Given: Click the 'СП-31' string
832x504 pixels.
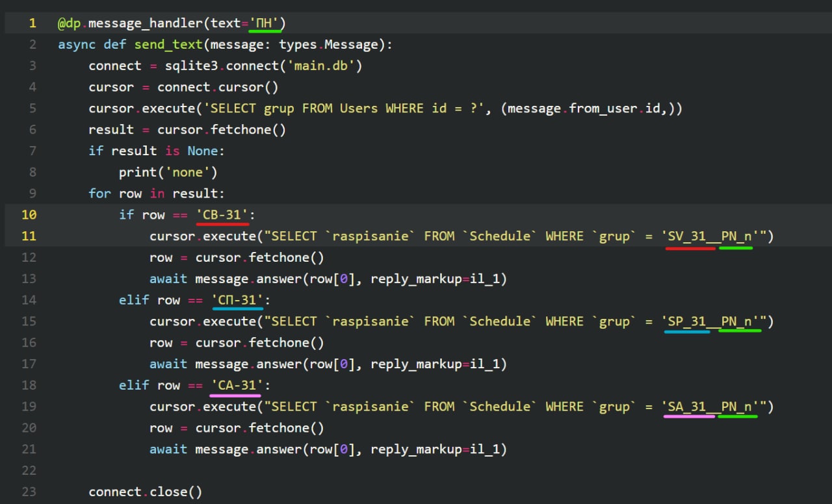Looking at the screenshot, I should [x=237, y=300].
